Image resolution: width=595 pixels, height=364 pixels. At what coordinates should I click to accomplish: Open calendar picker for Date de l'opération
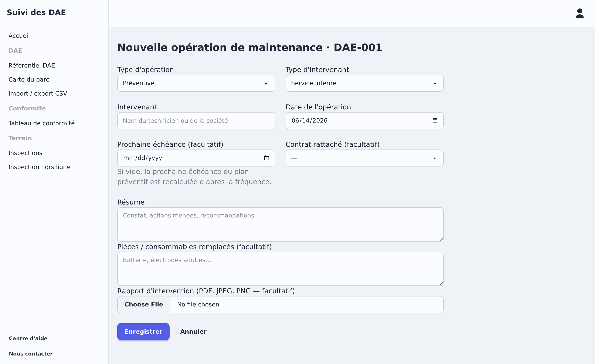[x=435, y=120]
